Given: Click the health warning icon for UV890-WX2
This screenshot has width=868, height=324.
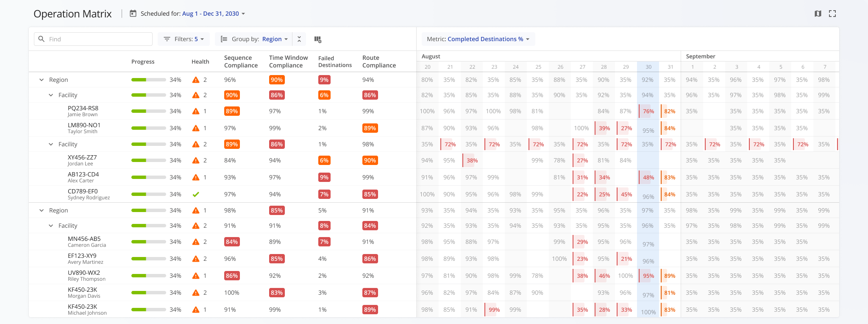Looking at the screenshot, I should coord(196,276).
